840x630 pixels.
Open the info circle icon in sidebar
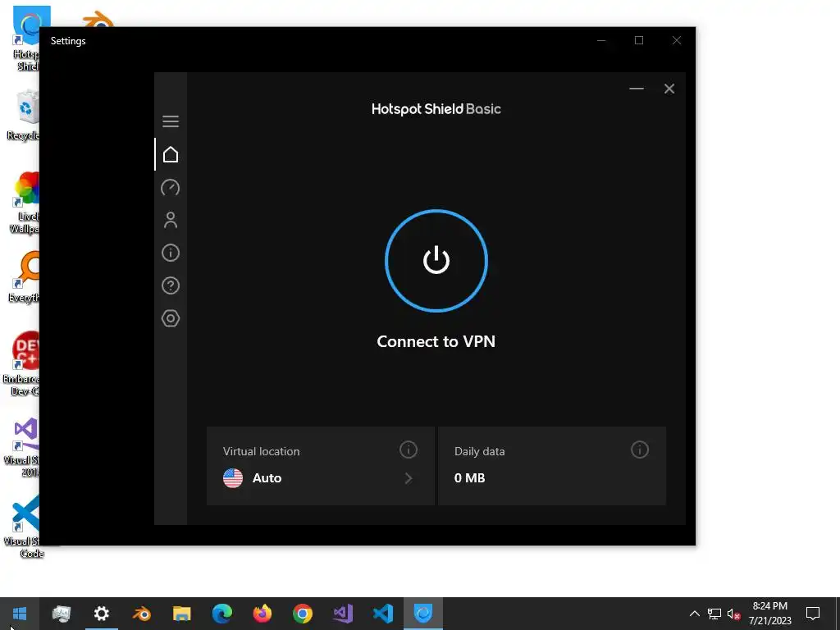coord(171,253)
